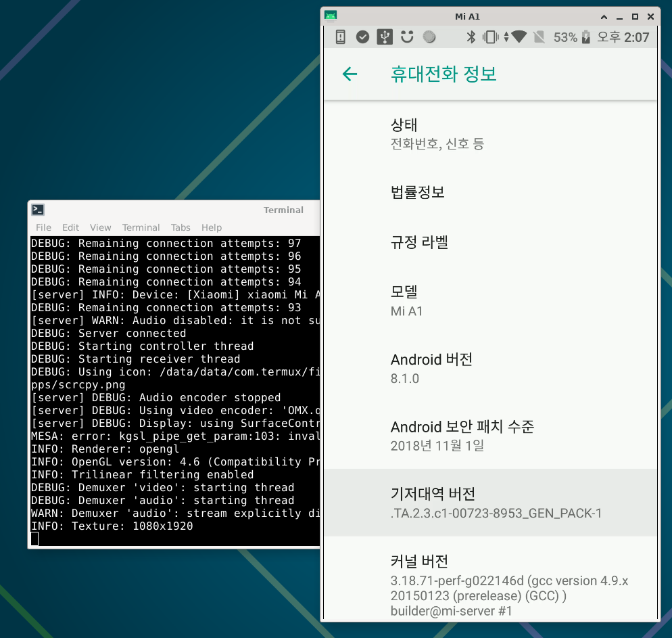Tap the Wi-Fi signal status icon
This screenshot has height=638, width=672.
tap(519, 37)
